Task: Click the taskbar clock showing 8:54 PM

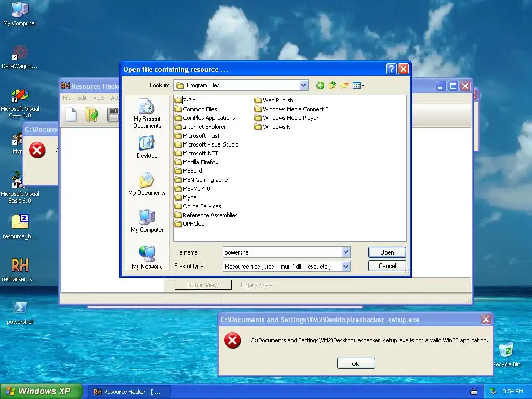Action: tap(512, 391)
